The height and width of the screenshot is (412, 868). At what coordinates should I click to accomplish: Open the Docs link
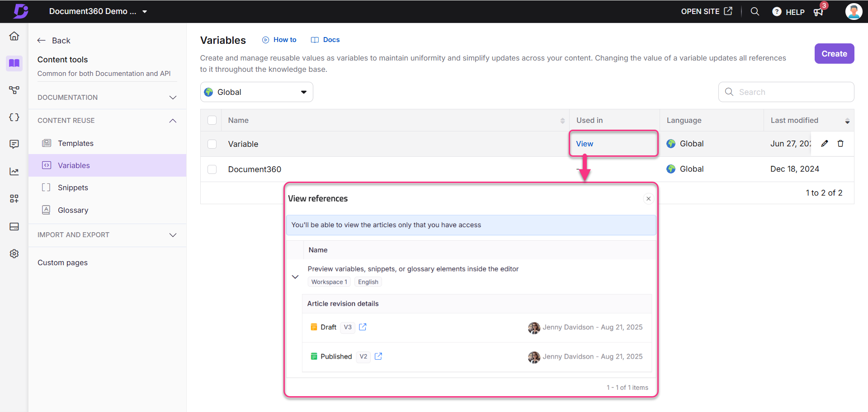click(325, 40)
